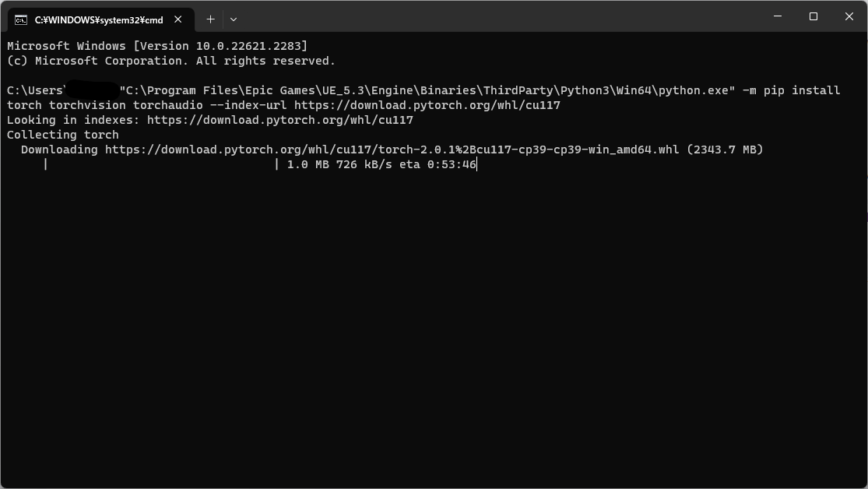Click the 2343.7 MB file size text
This screenshot has height=489, width=868.
pos(723,150)
